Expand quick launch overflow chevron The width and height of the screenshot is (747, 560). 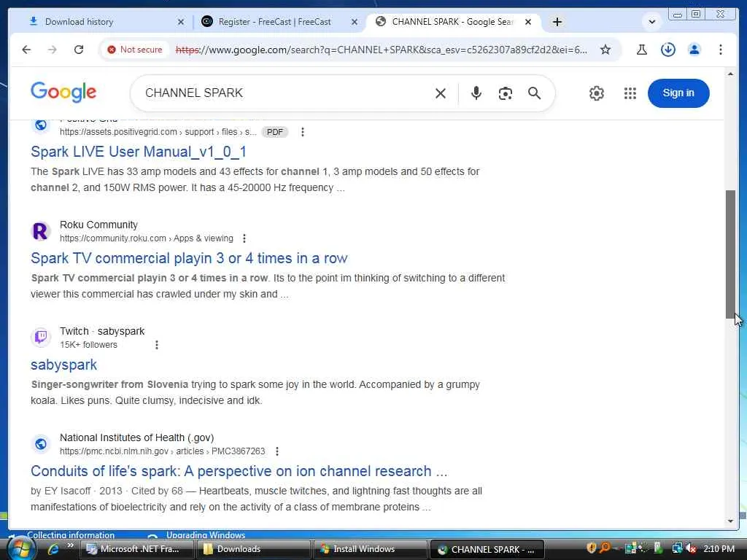click(x=71, y=545)
